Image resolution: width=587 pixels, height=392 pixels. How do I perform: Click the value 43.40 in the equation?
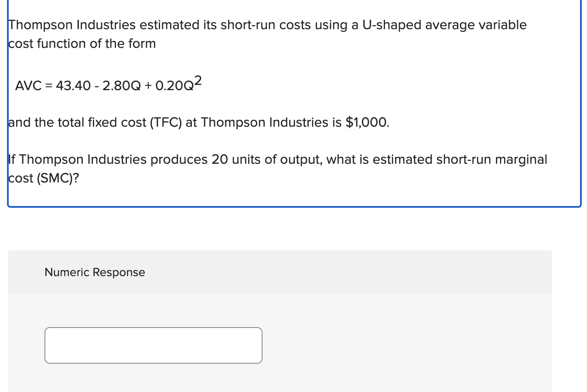tap(72, 86)
